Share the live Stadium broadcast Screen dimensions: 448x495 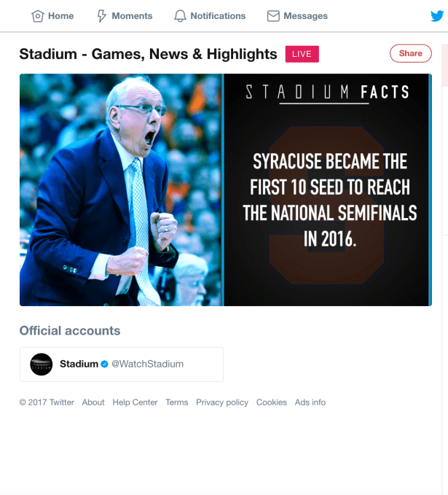[x=410, y=53]
